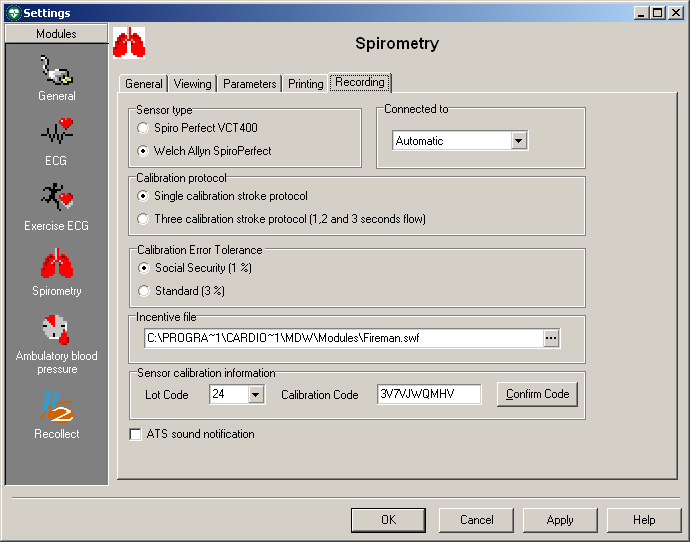Expand the Lot Code dropdown
Viewport: 690px width, 542px height.
[x=256, y=394]
